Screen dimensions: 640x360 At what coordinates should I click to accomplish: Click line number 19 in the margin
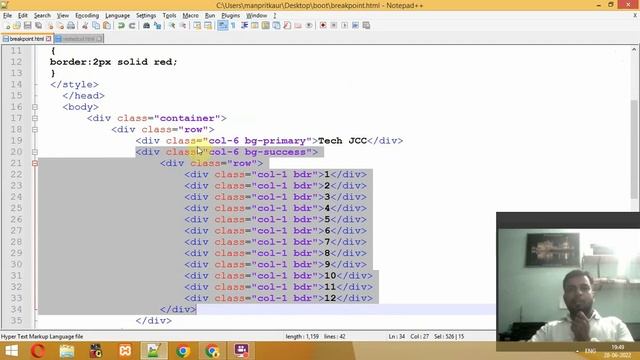point(16,141)
